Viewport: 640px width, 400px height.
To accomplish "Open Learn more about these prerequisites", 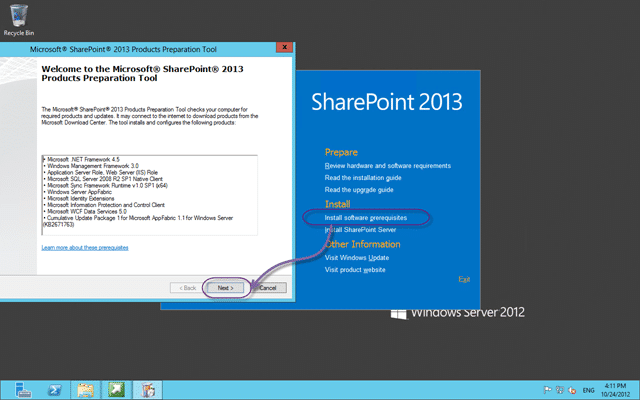I will (85, 248).
